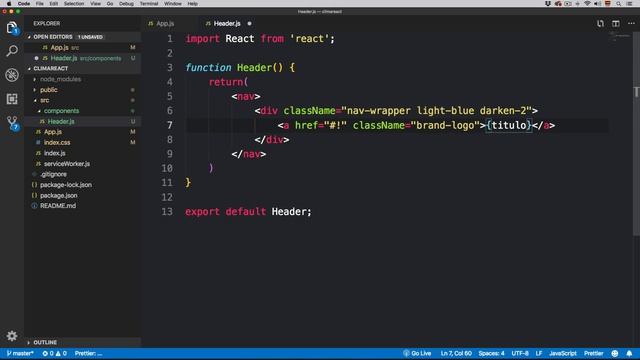This screenshot has width=640, height=360.
Task: Click the volume icon in menu bar
Action: (598, 4)
